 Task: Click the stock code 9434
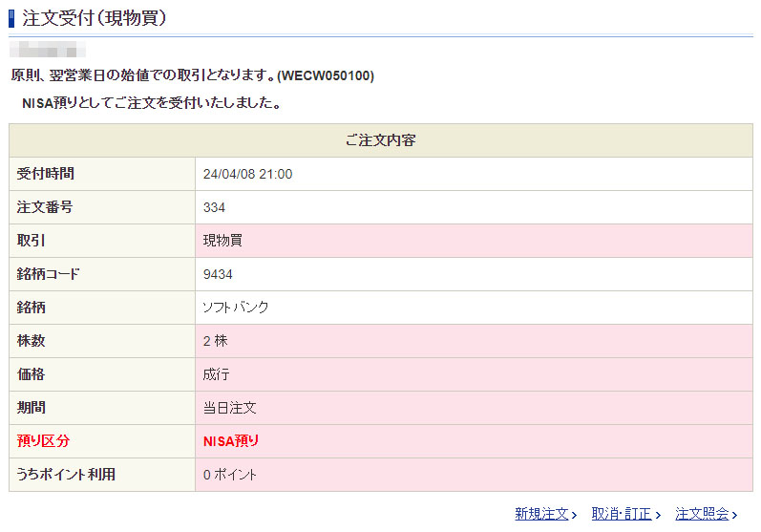[218, 274]
